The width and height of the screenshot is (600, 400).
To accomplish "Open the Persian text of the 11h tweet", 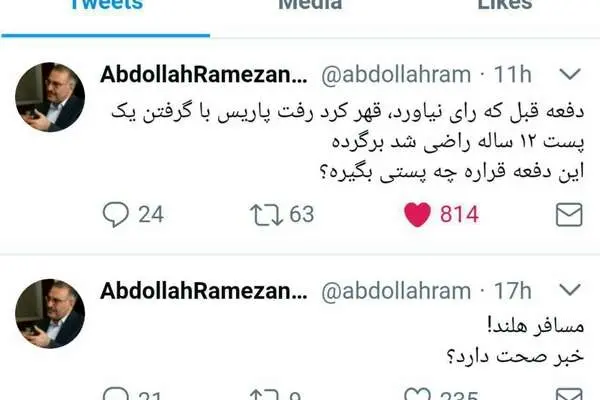I will pos(347,142).
